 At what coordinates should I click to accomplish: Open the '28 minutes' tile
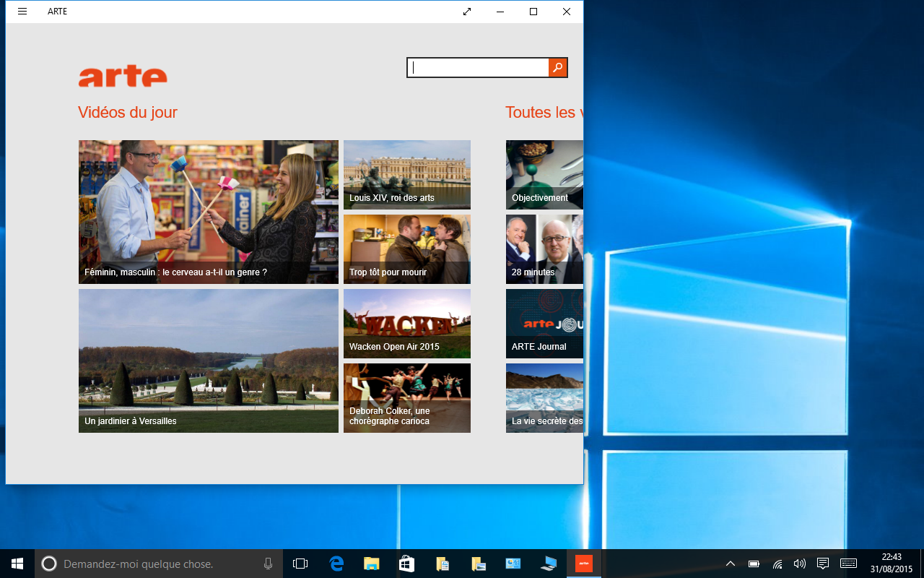click(544, 249)
